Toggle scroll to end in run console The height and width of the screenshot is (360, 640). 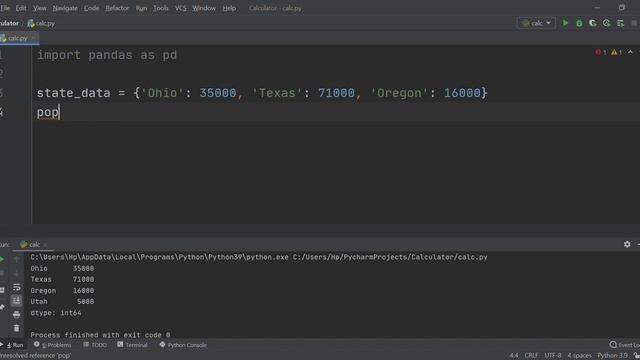coord(16,301)
